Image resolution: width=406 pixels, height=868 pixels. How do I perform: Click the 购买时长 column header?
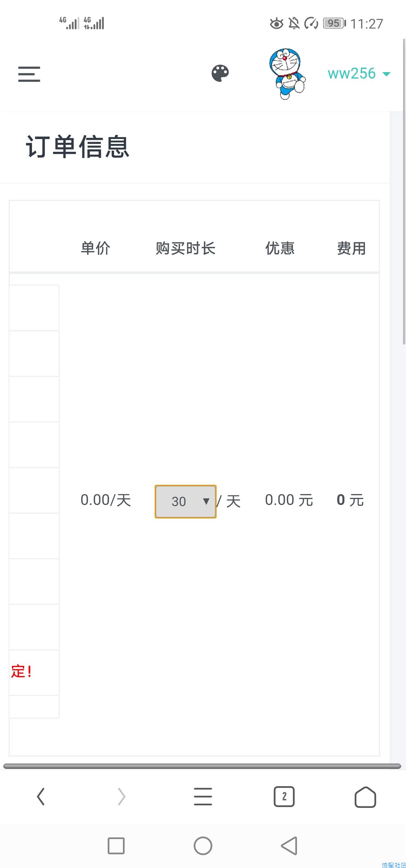click(185, 248)
